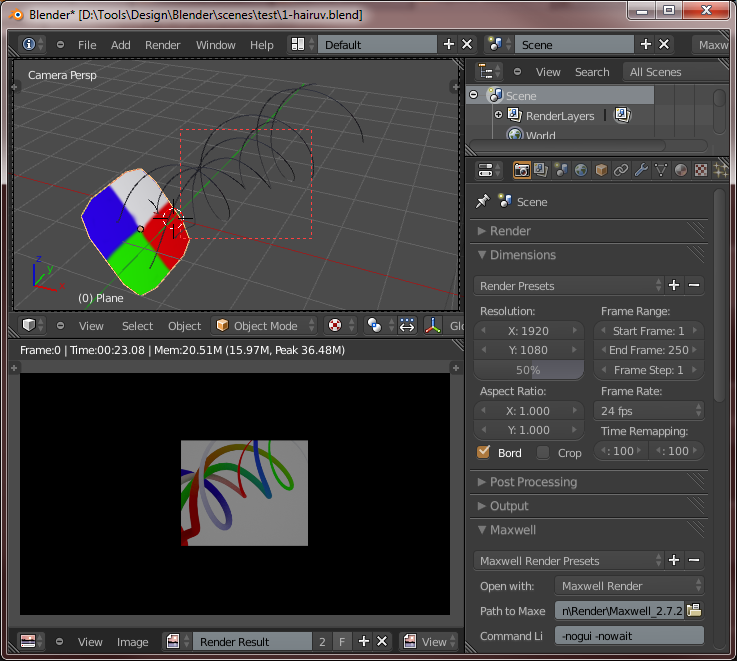Toggle the F fake user button for Render Result
Viewport: 737px width, 661px height.
tap(342, 641)
